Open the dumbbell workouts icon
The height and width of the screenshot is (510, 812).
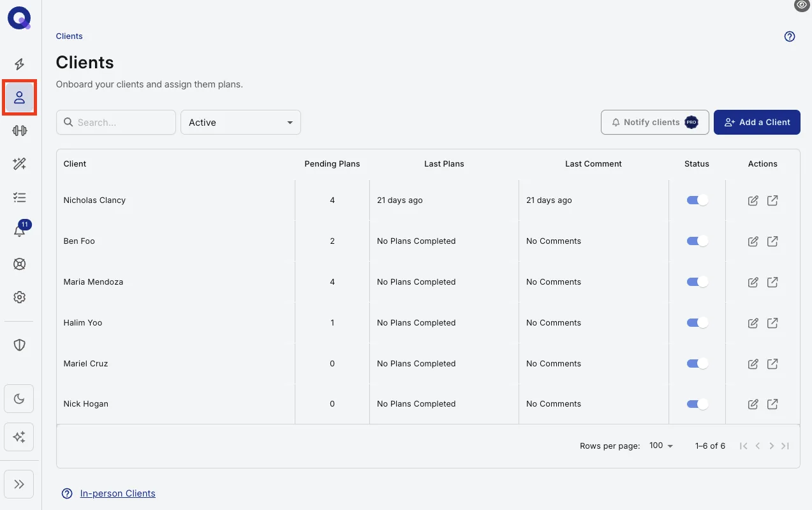tap(19, 131)
